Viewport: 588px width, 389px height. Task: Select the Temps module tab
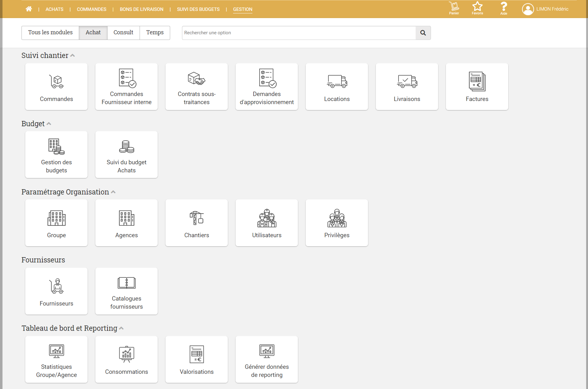tap(155, 33)
